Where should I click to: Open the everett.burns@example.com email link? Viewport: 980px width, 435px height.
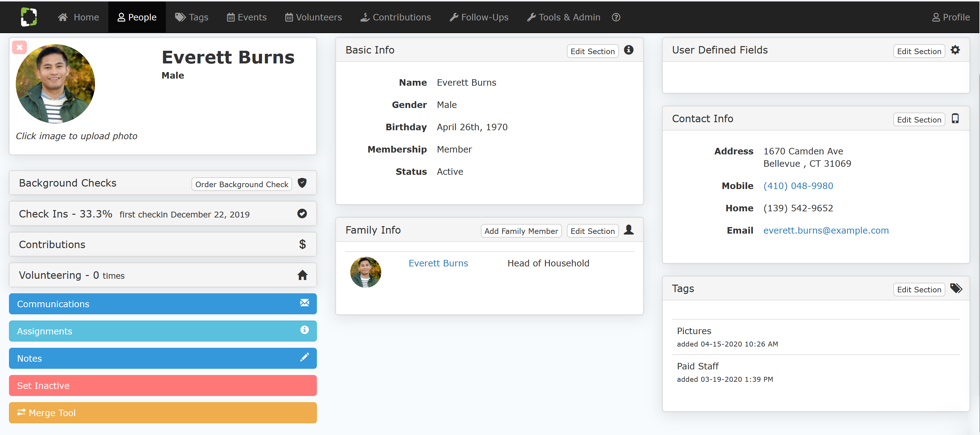[x=826, y=230]
